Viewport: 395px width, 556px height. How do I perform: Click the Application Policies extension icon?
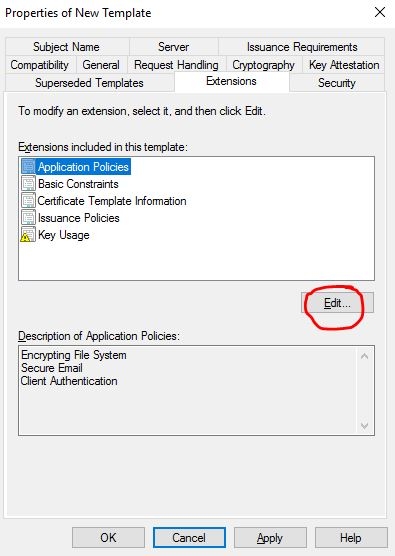coord(28,167)
